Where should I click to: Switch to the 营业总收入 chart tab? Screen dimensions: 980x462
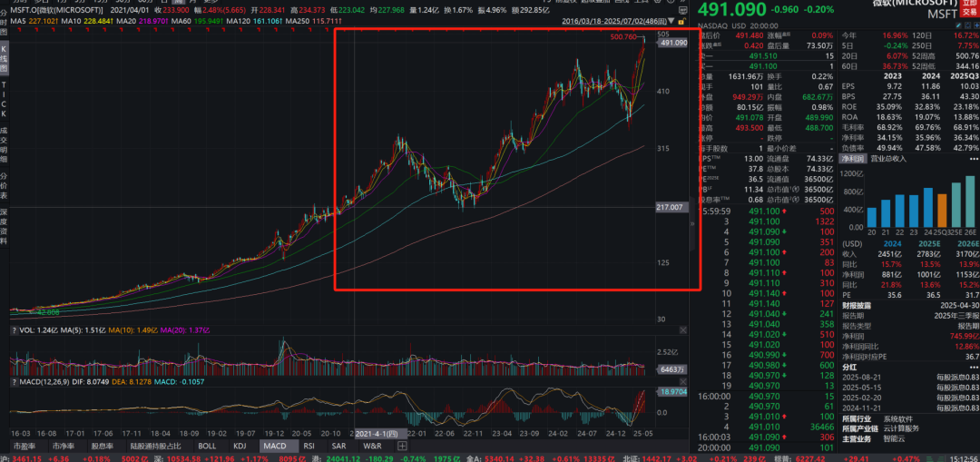pyautogui.click(x=888, y=158)
